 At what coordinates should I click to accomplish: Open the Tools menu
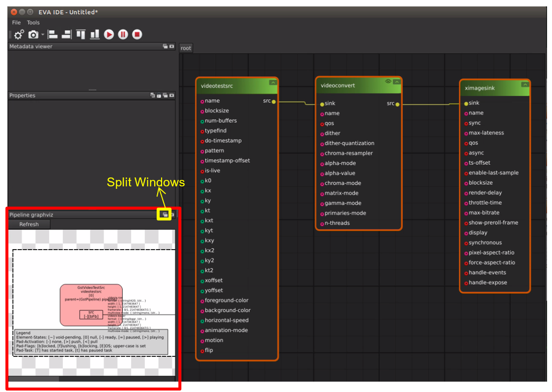(x=33, y=23)
